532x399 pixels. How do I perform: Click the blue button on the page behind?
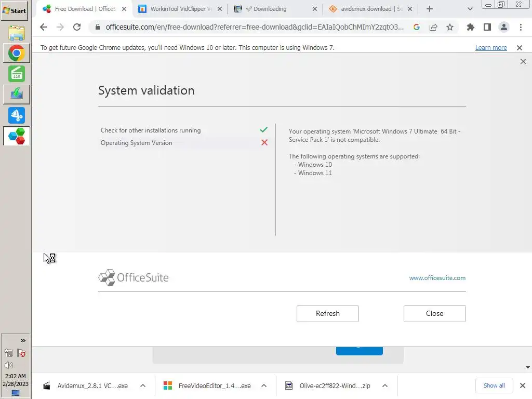pos(360,351)
